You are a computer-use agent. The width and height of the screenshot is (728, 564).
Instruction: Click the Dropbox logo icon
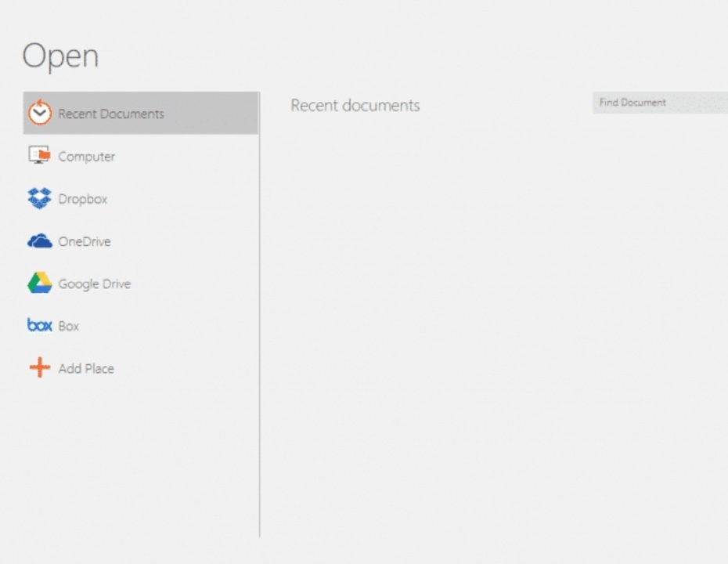pyautogui.click(x=38, y=198)
